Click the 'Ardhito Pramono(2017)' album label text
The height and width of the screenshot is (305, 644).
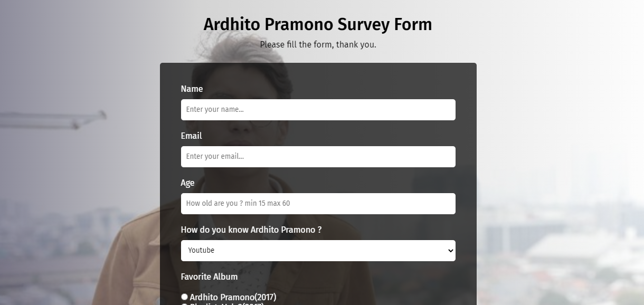[x=233, y=298]
